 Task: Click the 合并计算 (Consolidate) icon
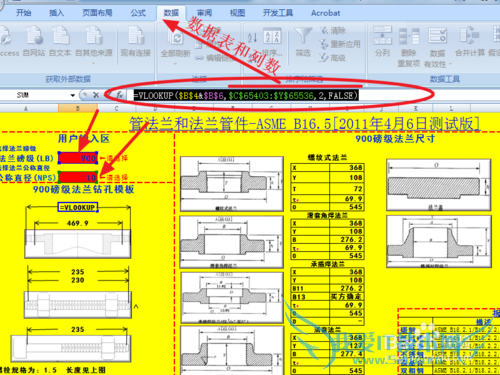point(469,36)
